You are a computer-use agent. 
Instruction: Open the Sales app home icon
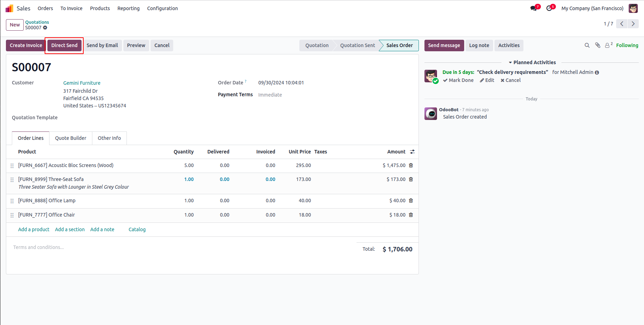point(9,8)
